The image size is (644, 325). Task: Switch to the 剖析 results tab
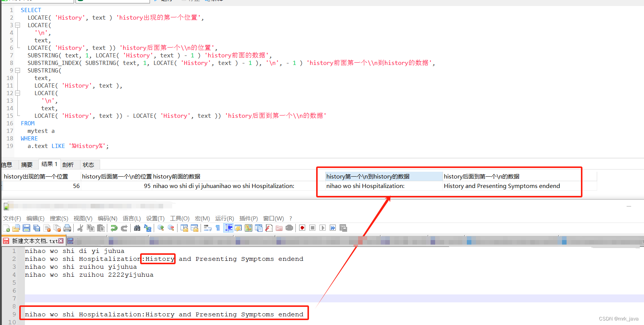coord(68,165)
